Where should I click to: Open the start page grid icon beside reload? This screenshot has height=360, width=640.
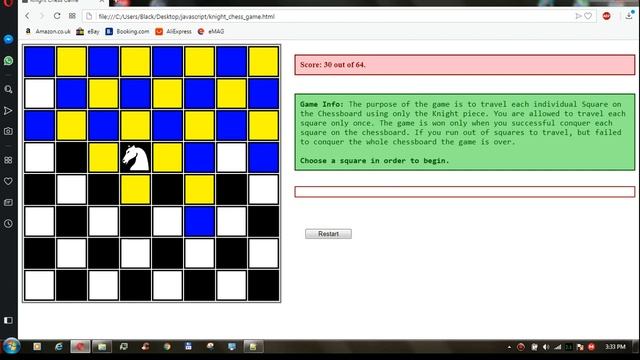pos(72,16)
